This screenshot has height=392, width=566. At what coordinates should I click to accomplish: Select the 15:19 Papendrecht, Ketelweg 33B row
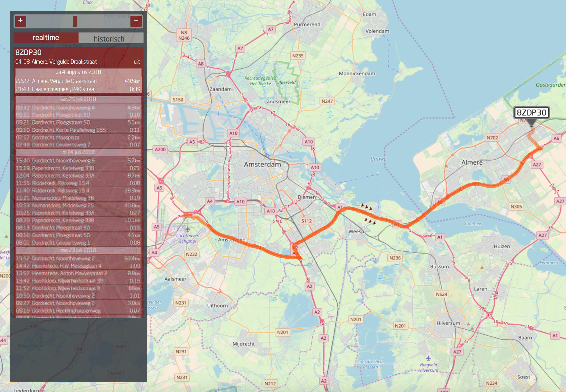click(x=78, y=168)
